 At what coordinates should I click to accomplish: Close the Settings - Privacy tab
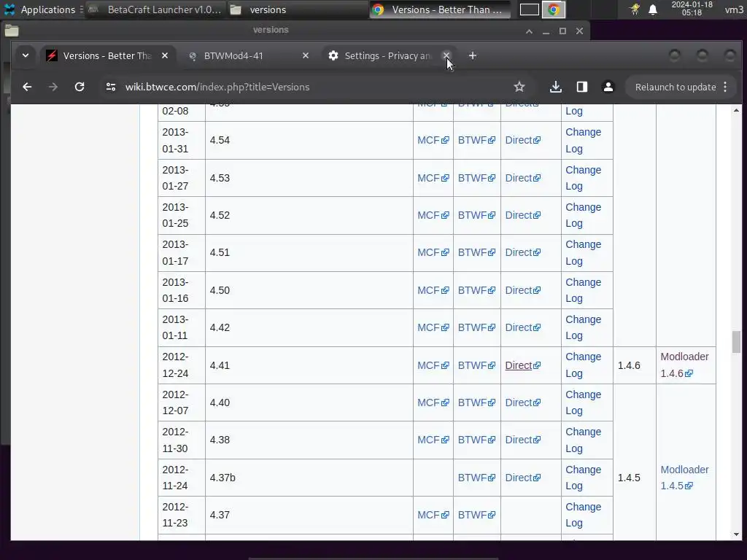coord(446,55)
